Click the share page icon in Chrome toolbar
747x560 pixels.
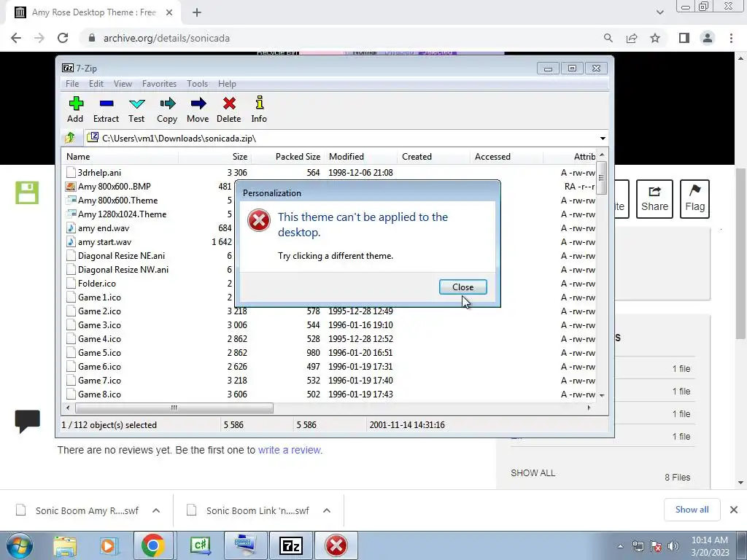click(632, 38)
